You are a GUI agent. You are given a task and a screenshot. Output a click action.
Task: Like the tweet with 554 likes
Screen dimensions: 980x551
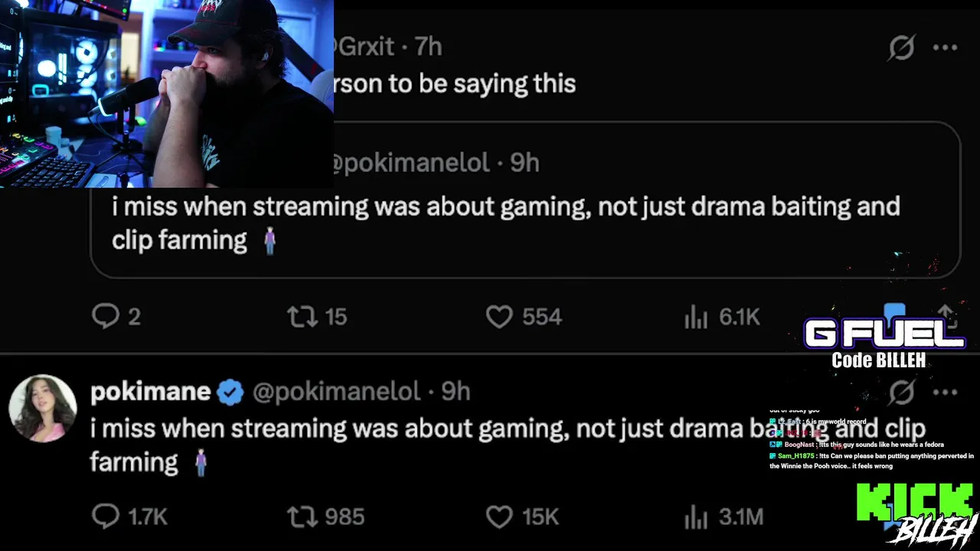click(x=499, y=316)
